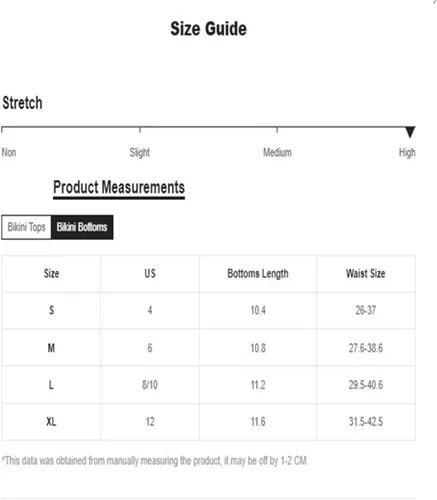The height and width of the screenshot is (500, 437).
Task: Click the Slight tick on stretch scale
Action: point(140,130)
